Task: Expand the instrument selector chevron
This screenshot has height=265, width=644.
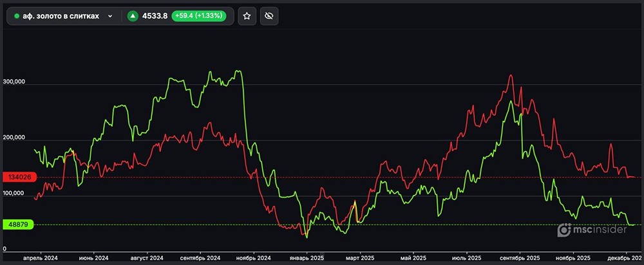Action: [110, 16]
